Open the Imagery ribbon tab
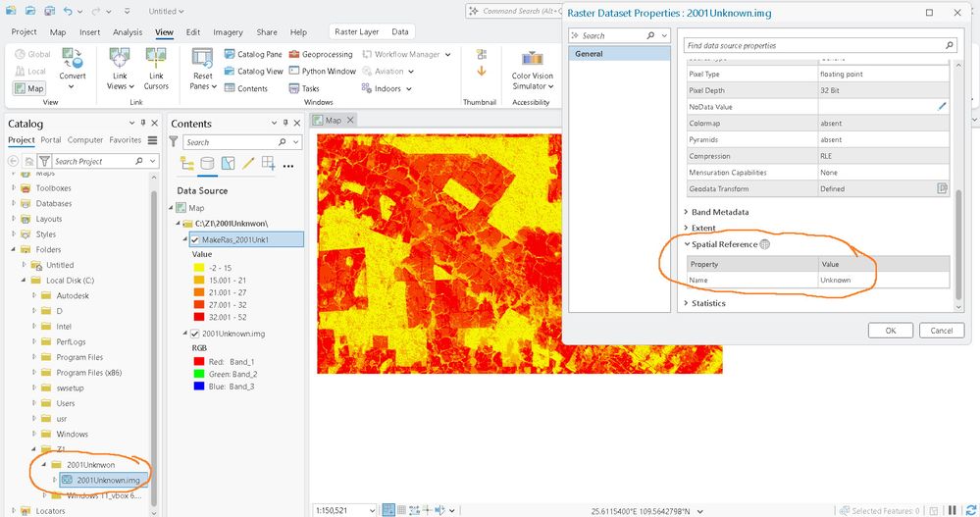 coord(228,31)
